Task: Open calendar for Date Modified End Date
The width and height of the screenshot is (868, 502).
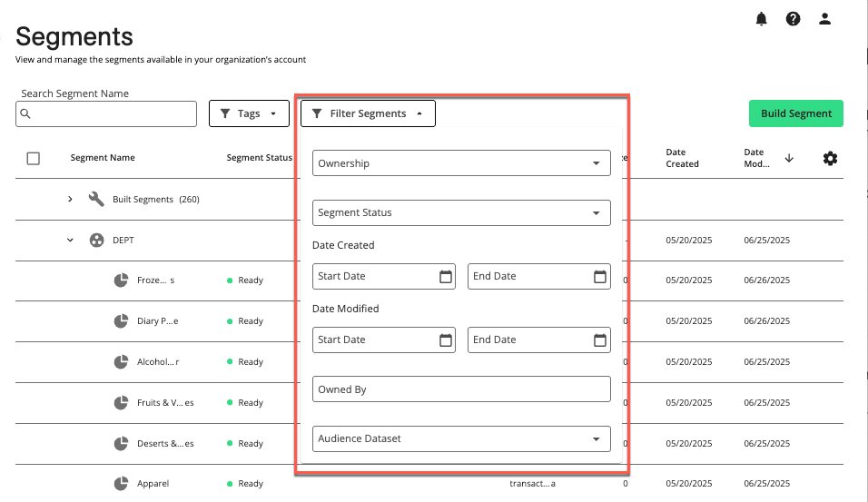Action: click(x=600, y=340)
